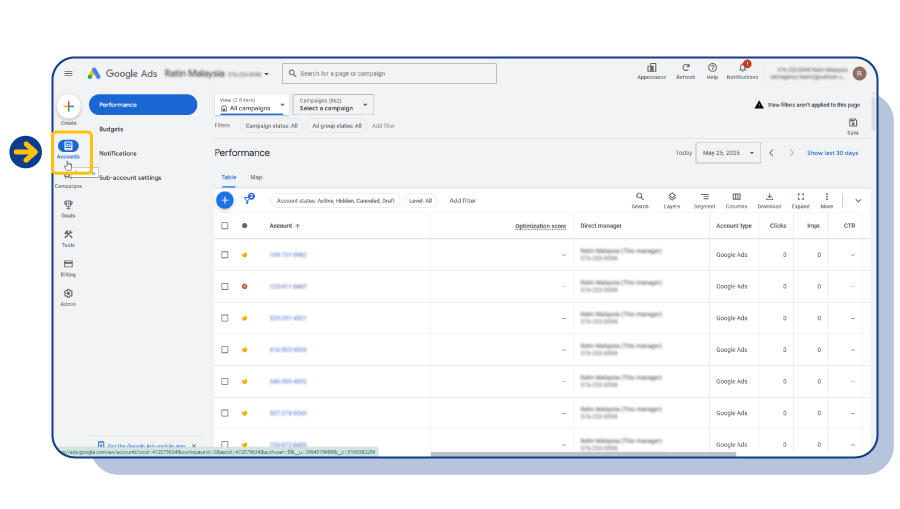Open the Tools wrench icon
900x509 pixels.
(68, 234)
